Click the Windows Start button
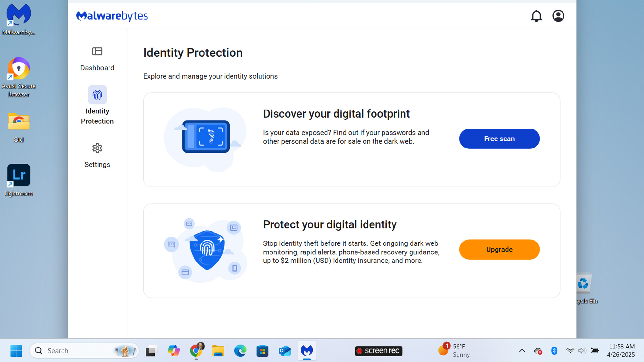 tap(16, 351)
